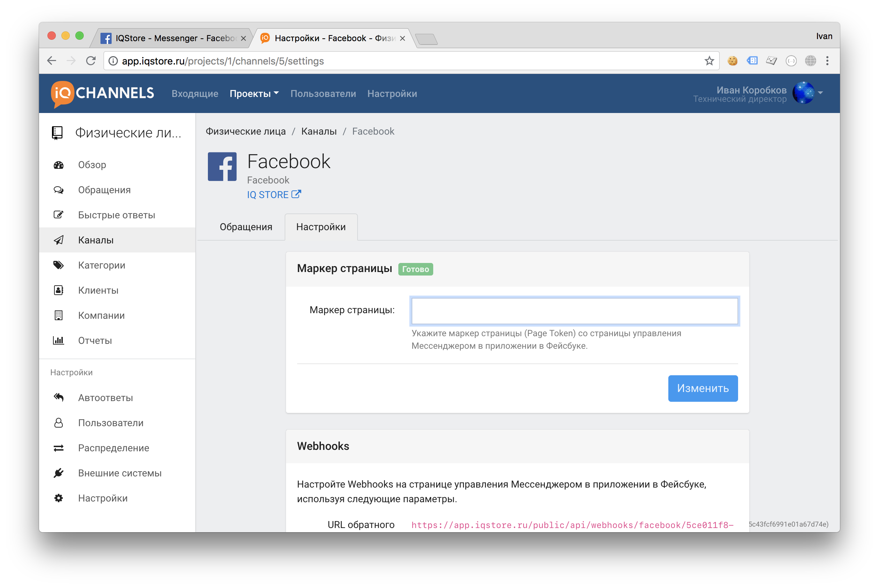The image size is (879, 588).
Task: Go to Физические лица breadcrumb link
Action: [x=246, y=131]
